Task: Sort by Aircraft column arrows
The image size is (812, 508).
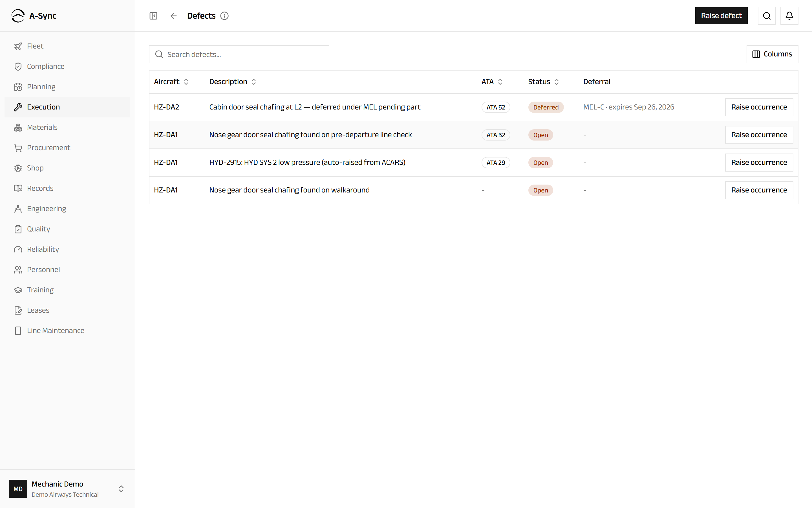Action: [x=186, y=82]
